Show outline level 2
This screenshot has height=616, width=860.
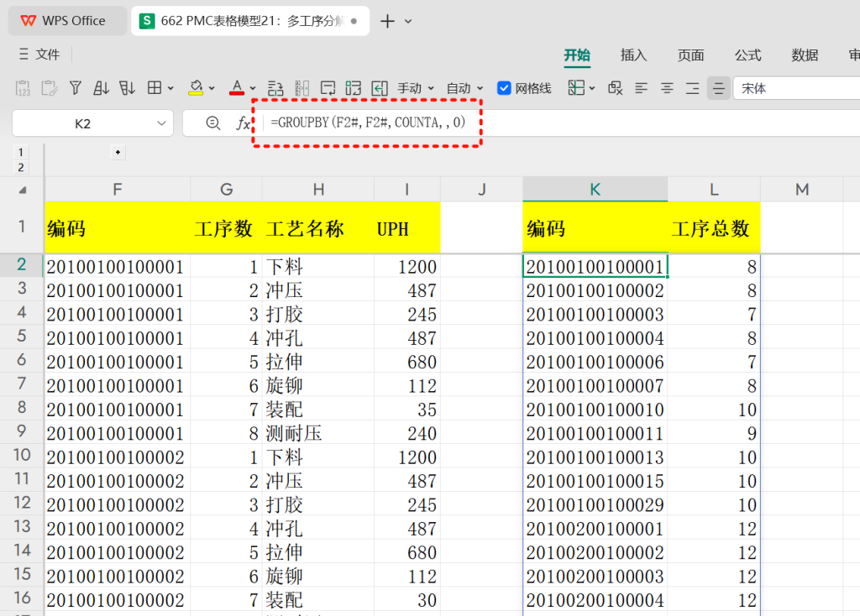tap(21, 167)
